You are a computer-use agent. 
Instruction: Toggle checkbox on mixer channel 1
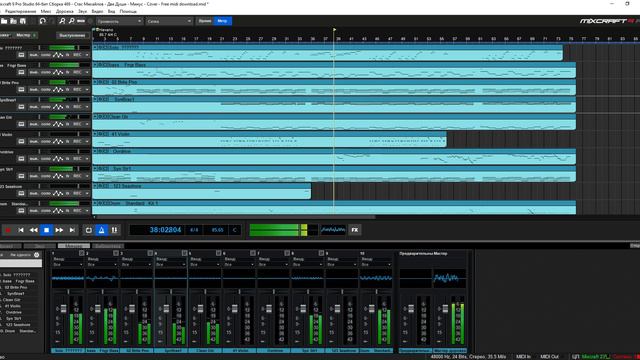[81, 253]
